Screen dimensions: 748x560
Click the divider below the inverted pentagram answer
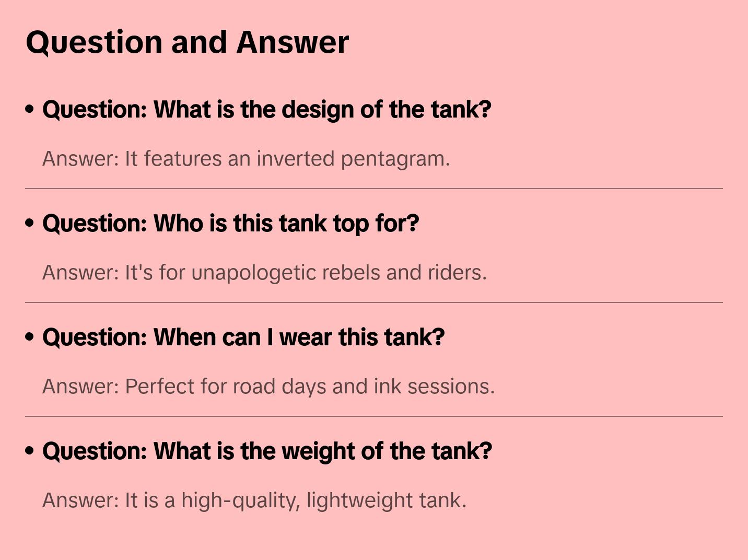(x=374, y=189)
